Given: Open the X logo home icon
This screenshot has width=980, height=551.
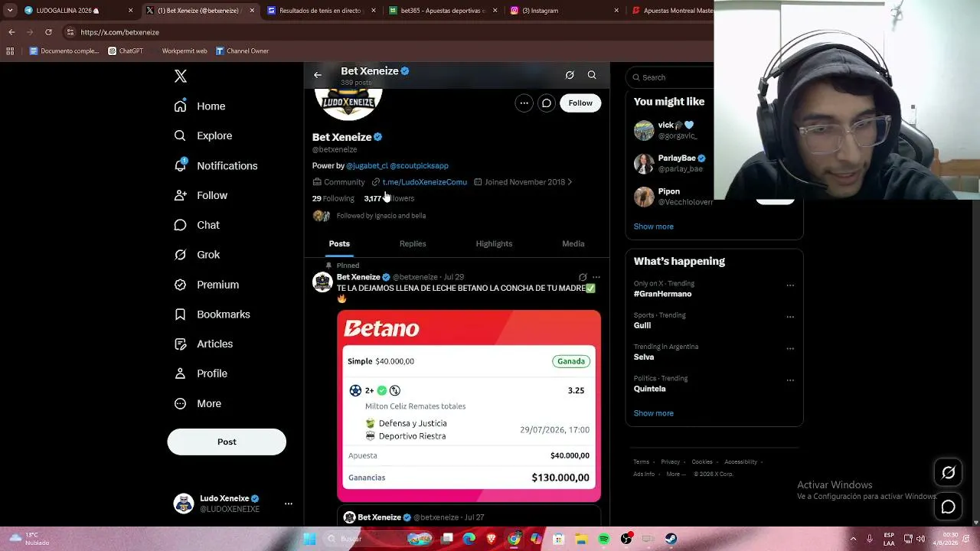Looking at the screenshot, I should coord(181,76).
